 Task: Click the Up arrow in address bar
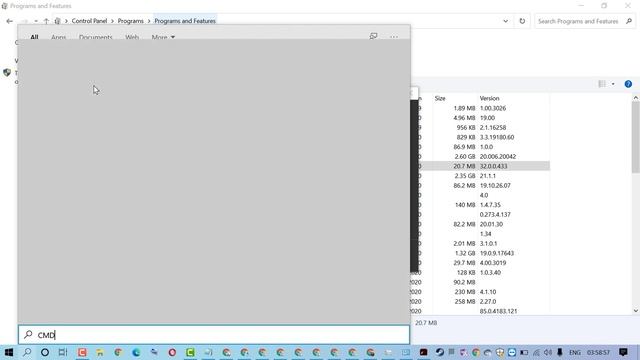pyautogui.click(x=46, y=21)
